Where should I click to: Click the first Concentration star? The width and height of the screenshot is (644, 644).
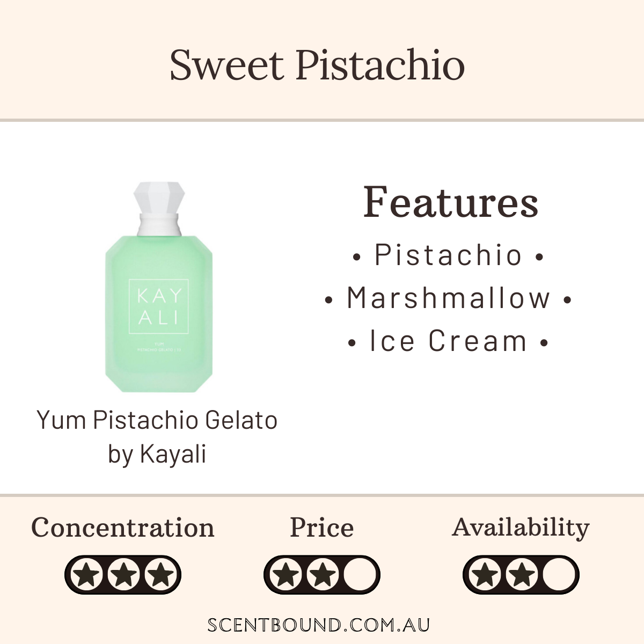point(88,575)
